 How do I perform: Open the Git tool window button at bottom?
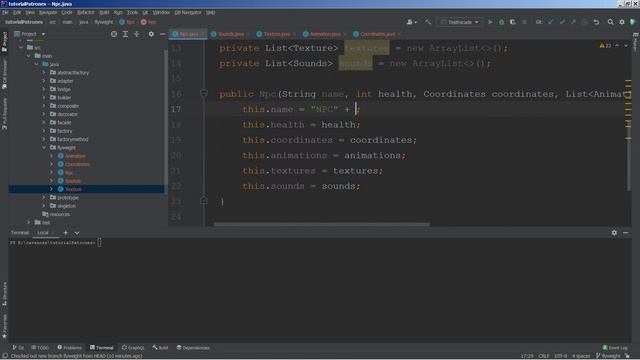point(18,348)
